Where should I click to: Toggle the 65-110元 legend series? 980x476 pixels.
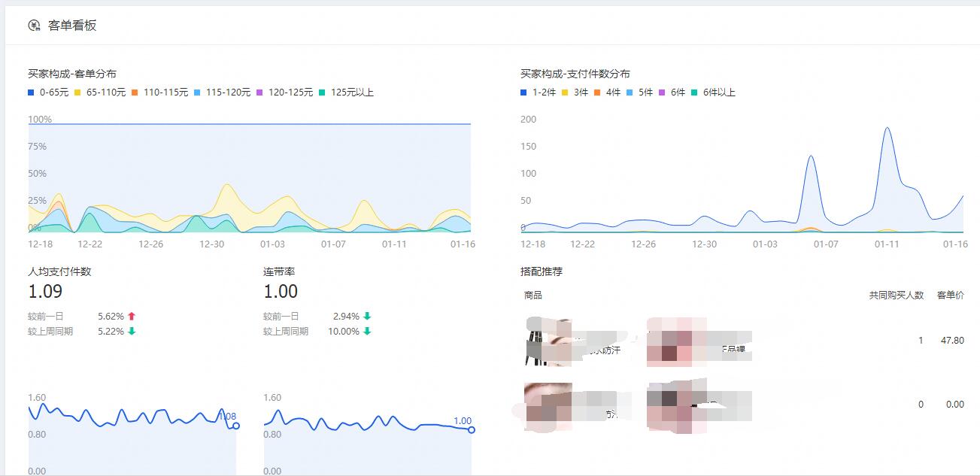[x=100, y=92]
